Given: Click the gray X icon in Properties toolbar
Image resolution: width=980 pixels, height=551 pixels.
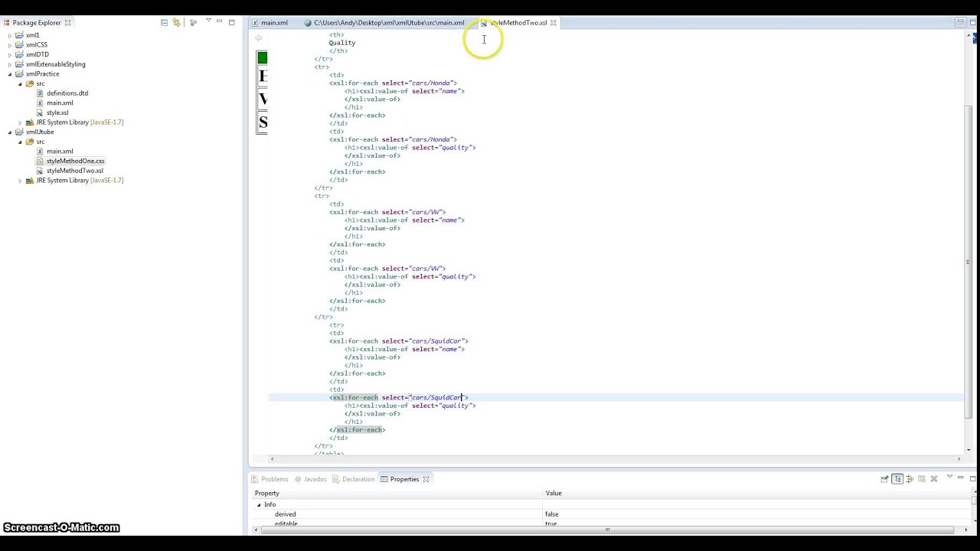Looking at the screenshot, I should (x=934, y=479).
